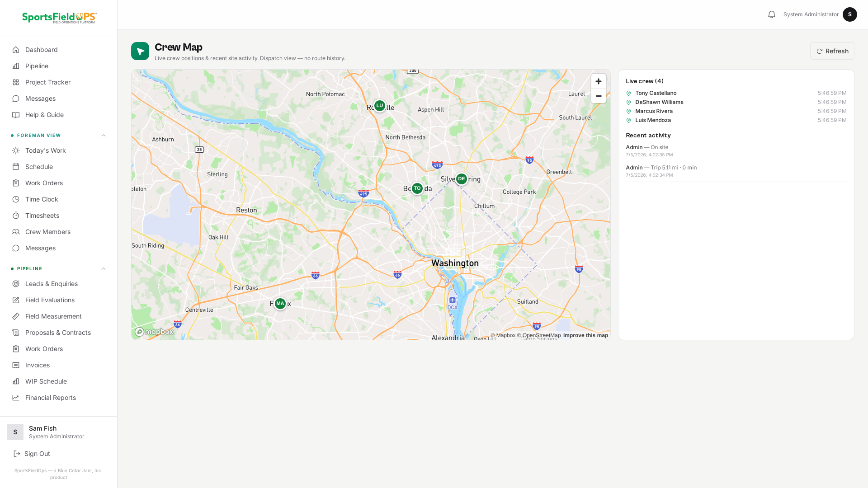The image size is (868, 488).
Task: Refresh the crew map
Action: click(x=832, y=51)
